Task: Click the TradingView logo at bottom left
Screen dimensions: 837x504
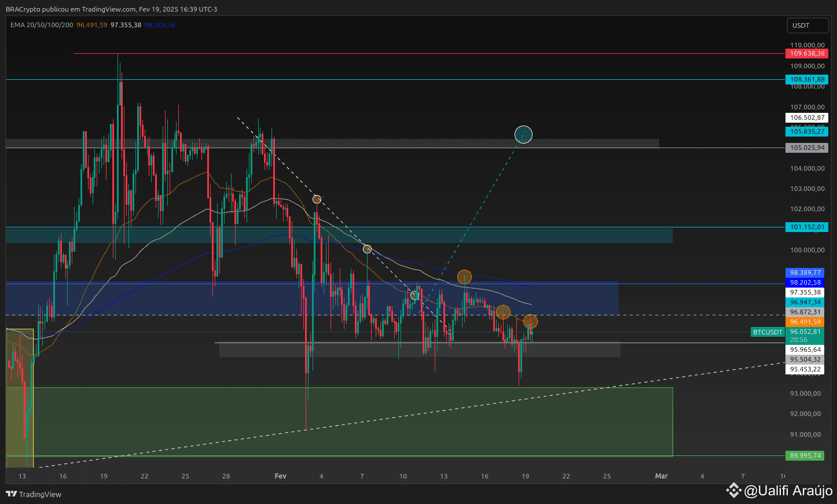Action: (x=34, y=494)
